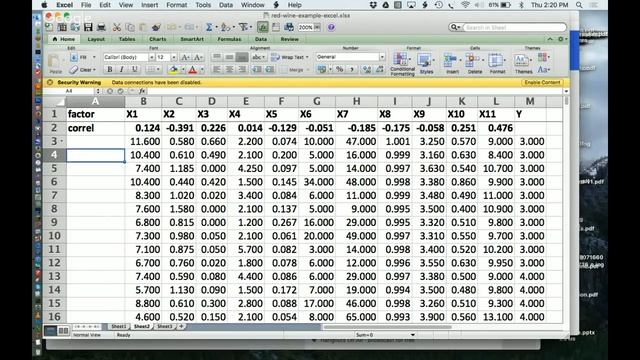Click the decrease decimal icon
The image size is (640, 360).
(380, 69)
